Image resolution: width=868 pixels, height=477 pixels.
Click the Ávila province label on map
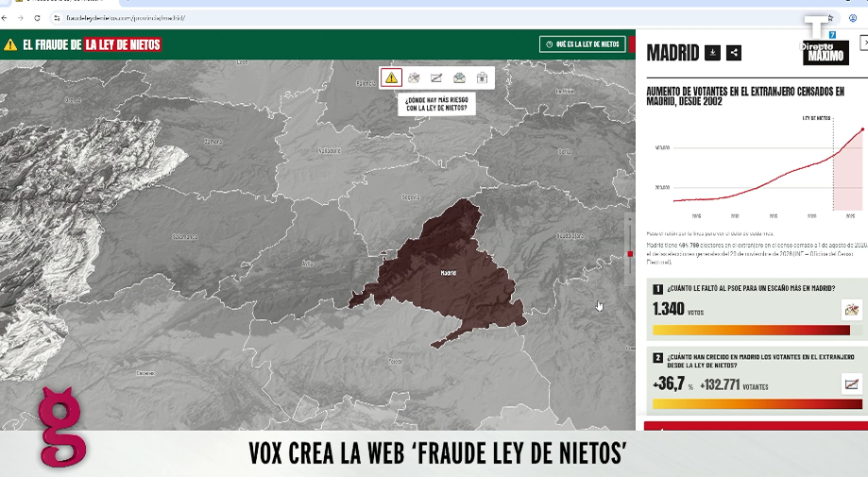308,264
